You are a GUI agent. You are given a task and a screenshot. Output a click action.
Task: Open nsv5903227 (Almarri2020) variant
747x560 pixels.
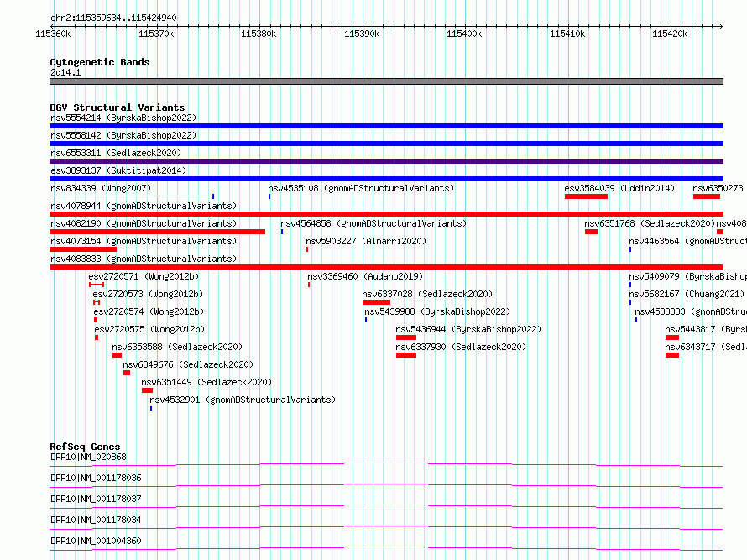click(366, 241)
